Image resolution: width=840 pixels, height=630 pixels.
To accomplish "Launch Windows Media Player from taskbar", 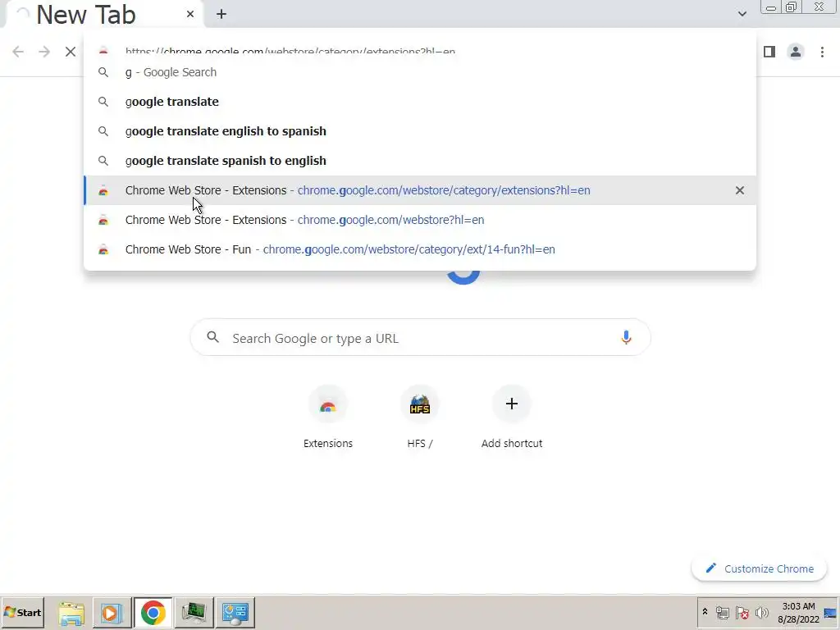I will click(112, 612).
